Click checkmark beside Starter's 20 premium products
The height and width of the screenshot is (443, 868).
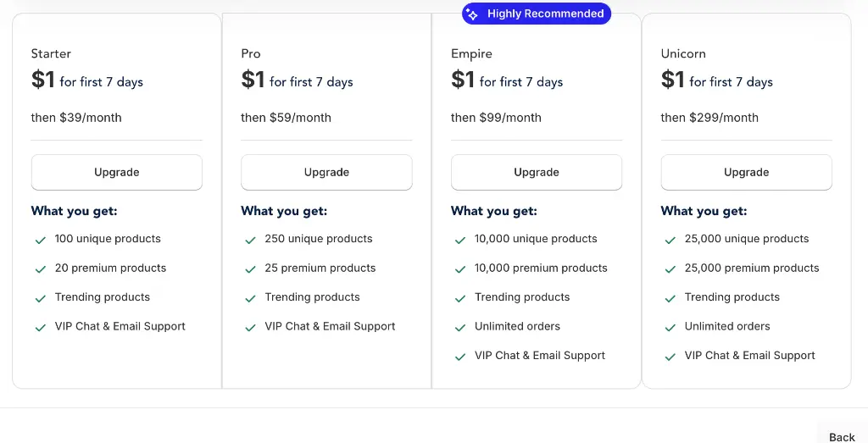[40, 269]
